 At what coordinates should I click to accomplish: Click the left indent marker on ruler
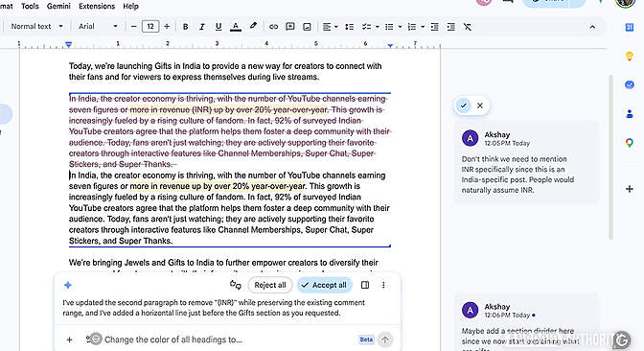point(69,45)
